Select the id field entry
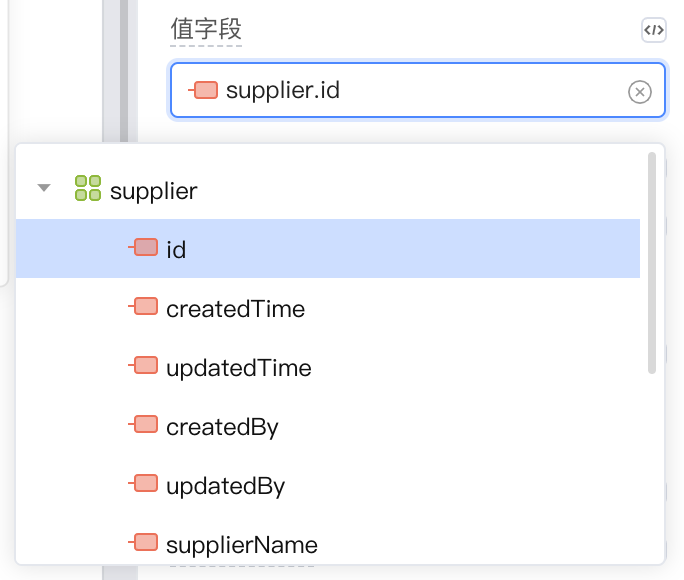The image size is (684, 580). click(328, 249)
